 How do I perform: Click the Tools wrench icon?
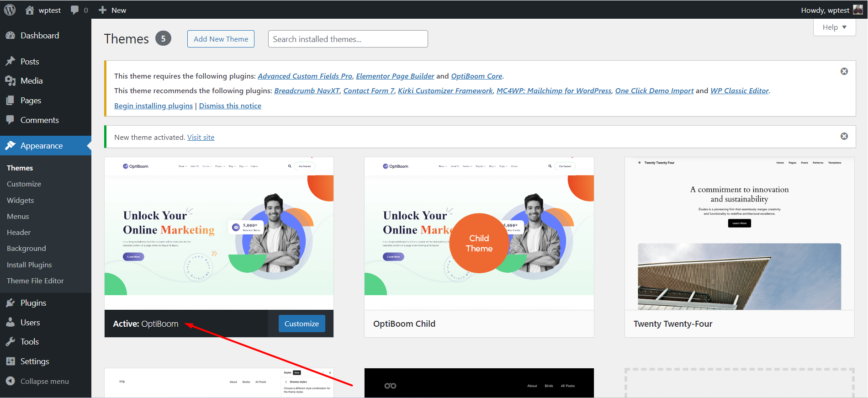pos(10,341)
